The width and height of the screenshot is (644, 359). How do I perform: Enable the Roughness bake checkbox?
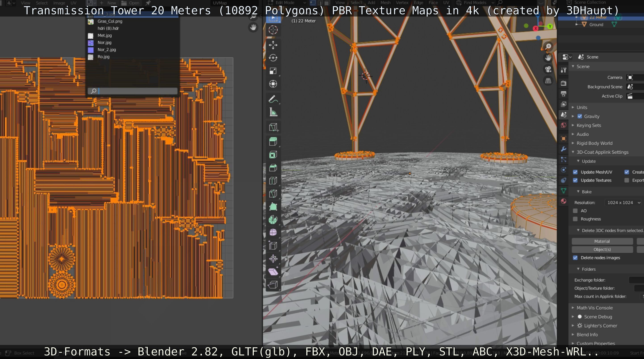575,219
